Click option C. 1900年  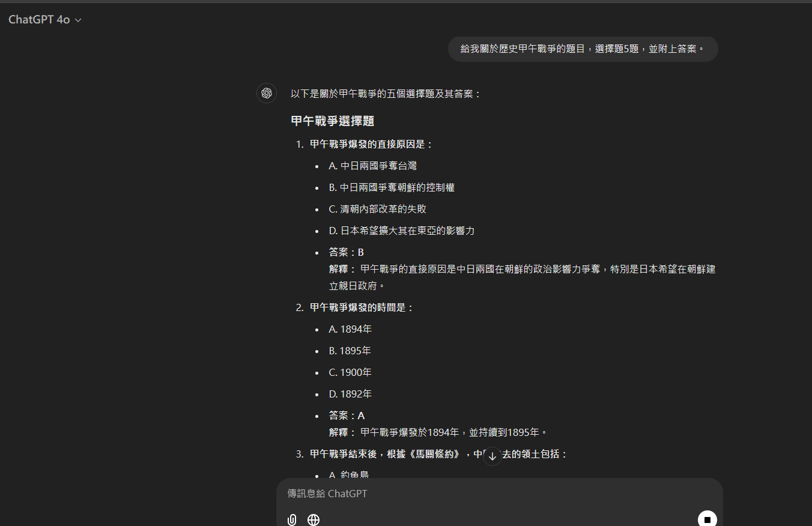(350, 372)
